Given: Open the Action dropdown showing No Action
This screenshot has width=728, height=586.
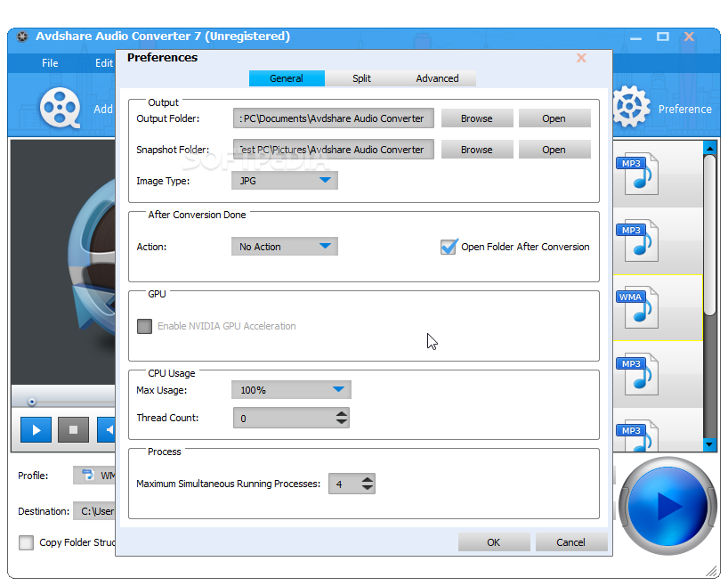Looking at the screenshot, I should tap(285, 247).
